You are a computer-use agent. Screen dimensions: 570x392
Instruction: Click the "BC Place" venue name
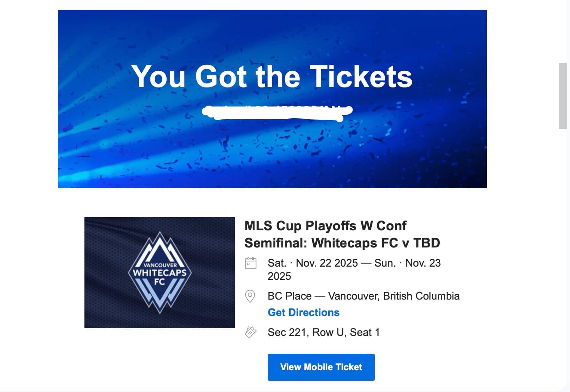pyautogui.click(x=289, y=296)
